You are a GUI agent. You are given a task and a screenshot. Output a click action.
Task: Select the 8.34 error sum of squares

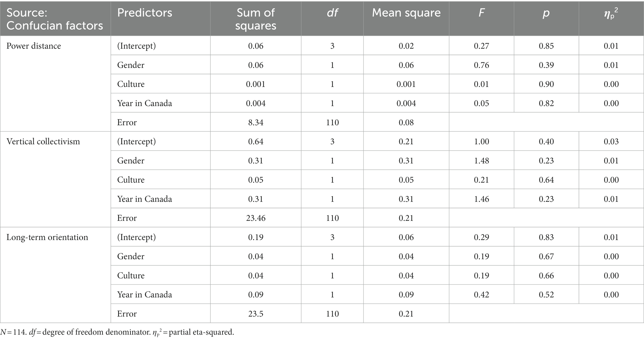coord(256,122)
